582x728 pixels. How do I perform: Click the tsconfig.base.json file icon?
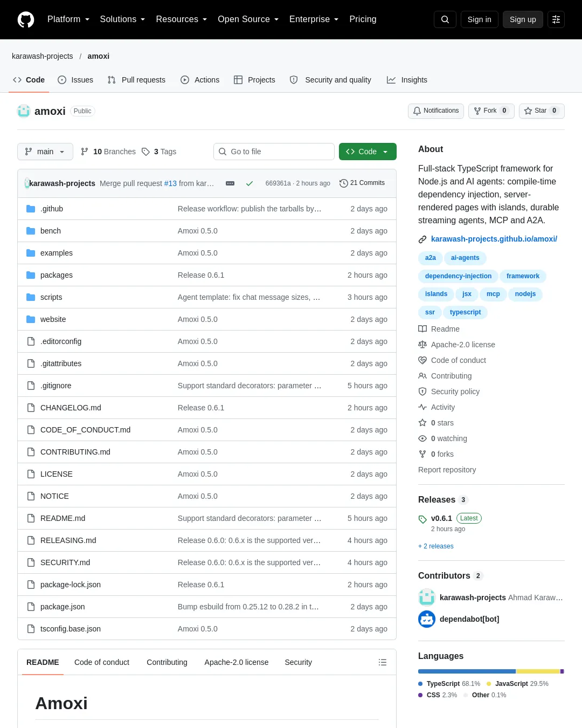point(31,629)
